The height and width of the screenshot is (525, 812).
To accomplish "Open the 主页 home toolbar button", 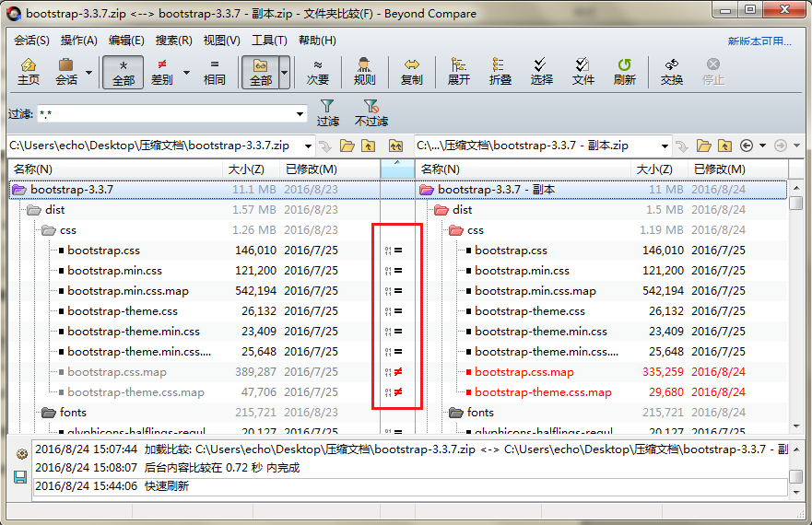I will (28, 72).
